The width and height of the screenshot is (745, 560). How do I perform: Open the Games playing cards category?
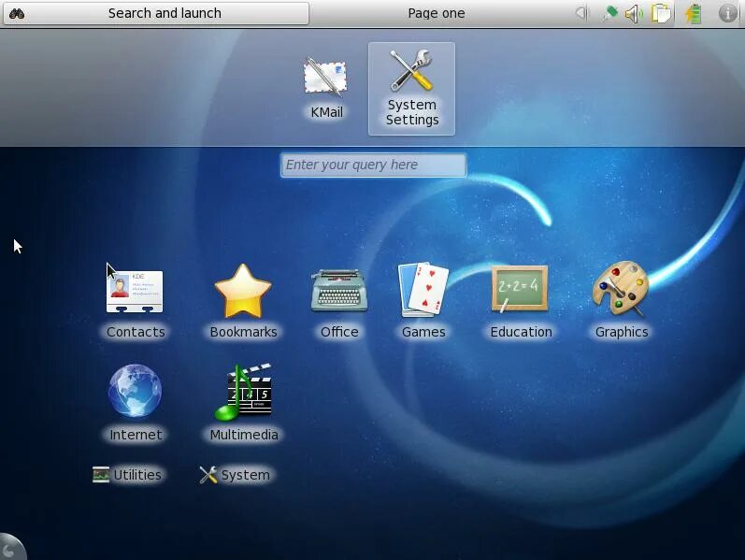[x=423, y=301]
